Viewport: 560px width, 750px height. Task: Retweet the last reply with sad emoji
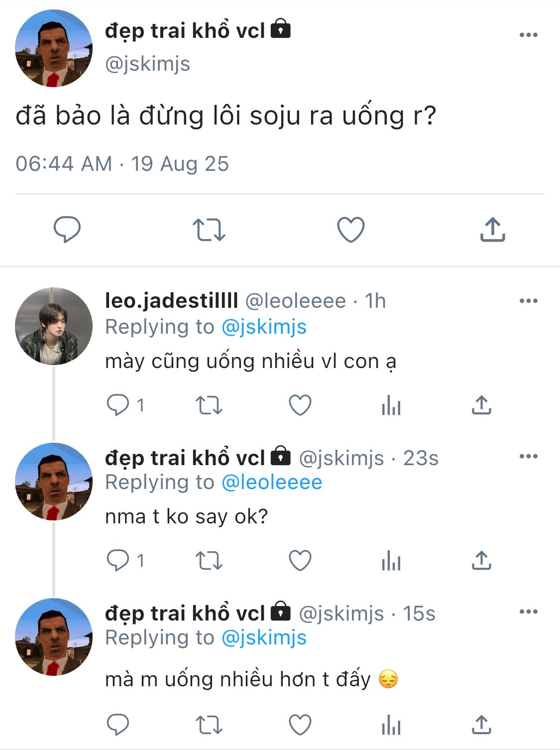pyautogui.click(x=209, y=725)
